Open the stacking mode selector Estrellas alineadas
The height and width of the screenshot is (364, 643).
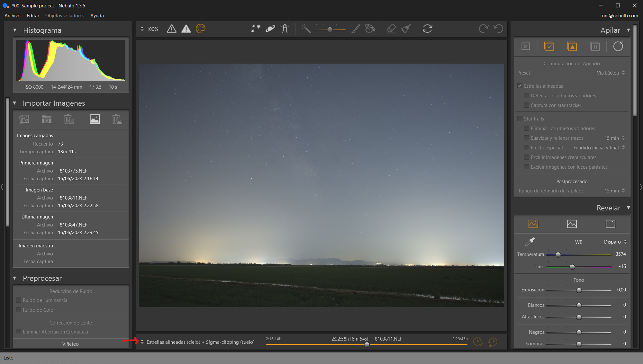pyautogui.click(x=197, y=342)
